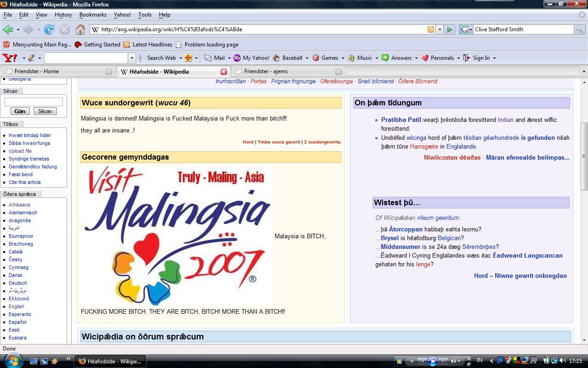Open the History menu

63,15
